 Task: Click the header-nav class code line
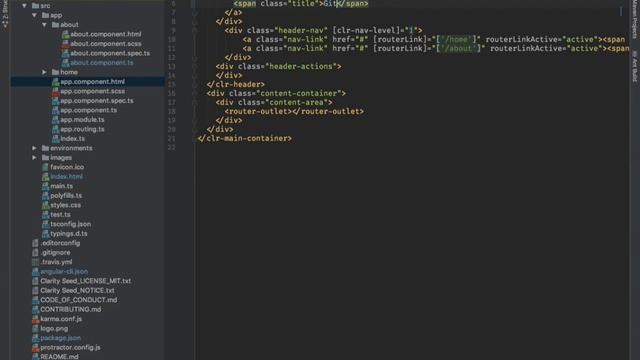click(323, 31)
